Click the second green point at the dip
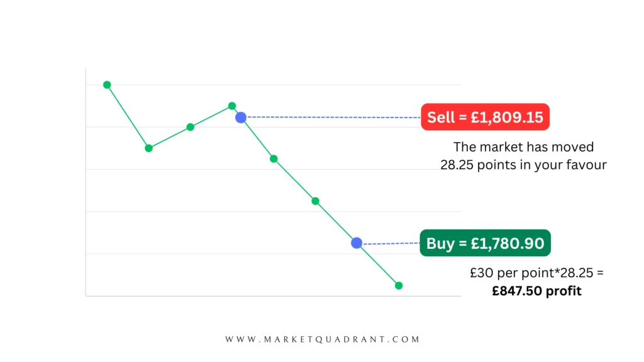The height and width of the screenshot is (362, 644). (148, 148)
